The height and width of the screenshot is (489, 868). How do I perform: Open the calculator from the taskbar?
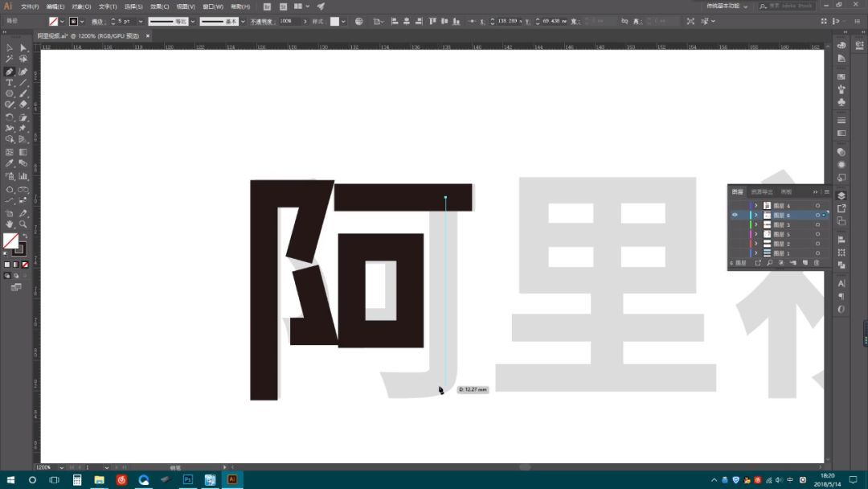click(x=77, y=479)
